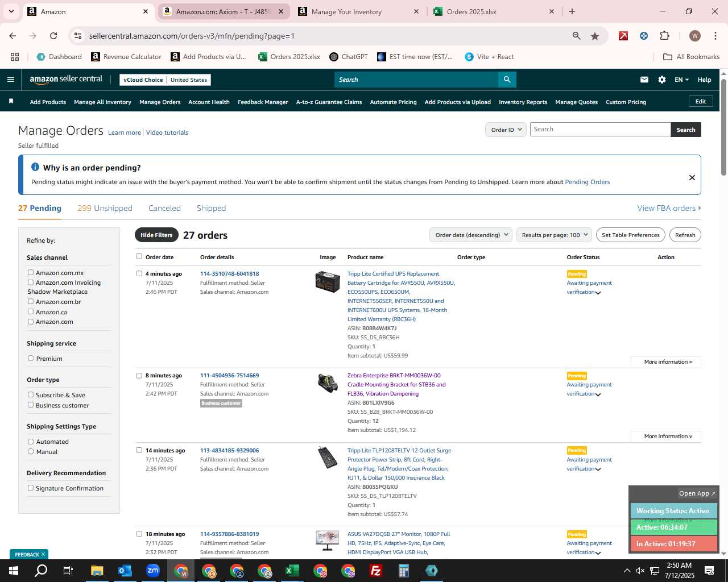Open Manage All Inventory in navigation bar
Viewport: 728px width, 582px height.
pos(102,102)
